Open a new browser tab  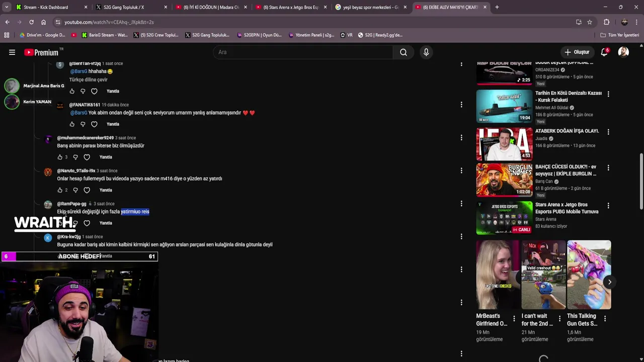497,7
